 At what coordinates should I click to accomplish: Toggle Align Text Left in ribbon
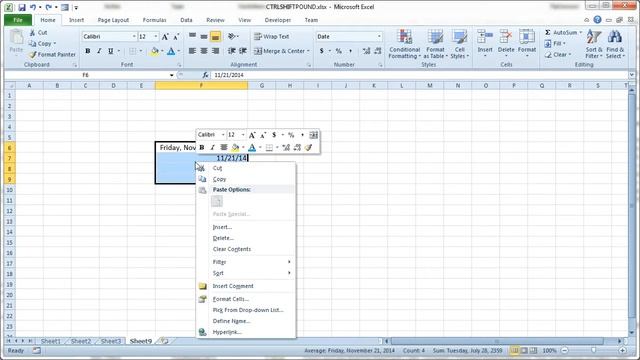click(x=192, y=51)
